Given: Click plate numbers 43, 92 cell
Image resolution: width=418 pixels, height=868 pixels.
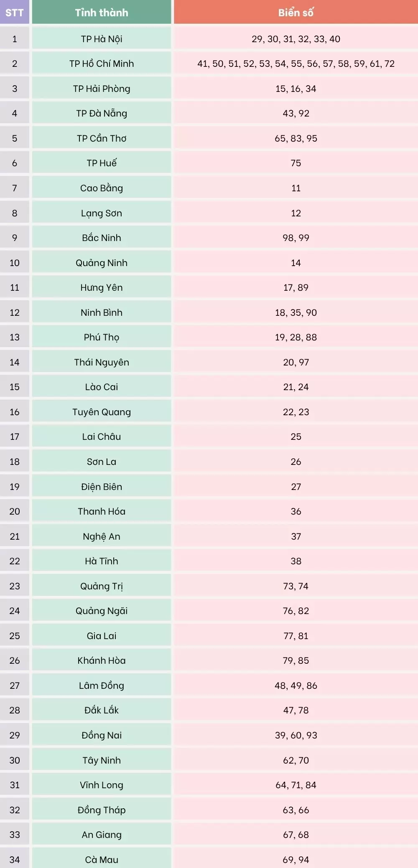Looking at the screenshot, I should click(x=296, y=113).
